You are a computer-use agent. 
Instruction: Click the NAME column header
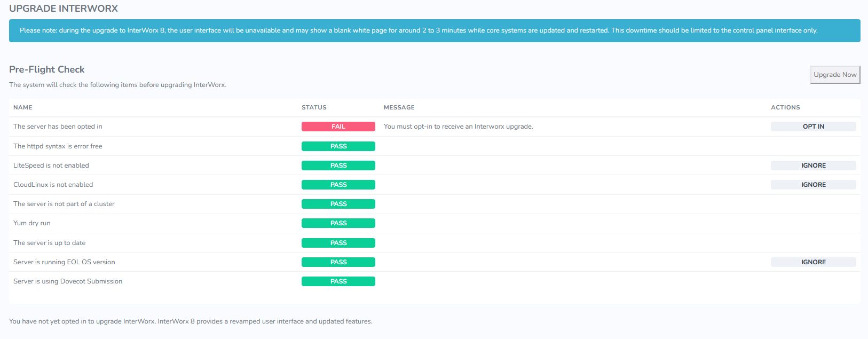[23, 107]
